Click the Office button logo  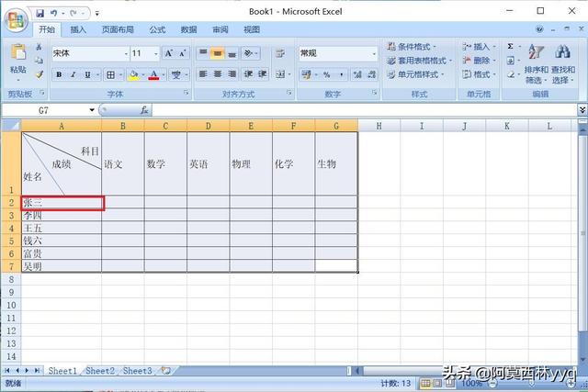(x=17, y=19)
